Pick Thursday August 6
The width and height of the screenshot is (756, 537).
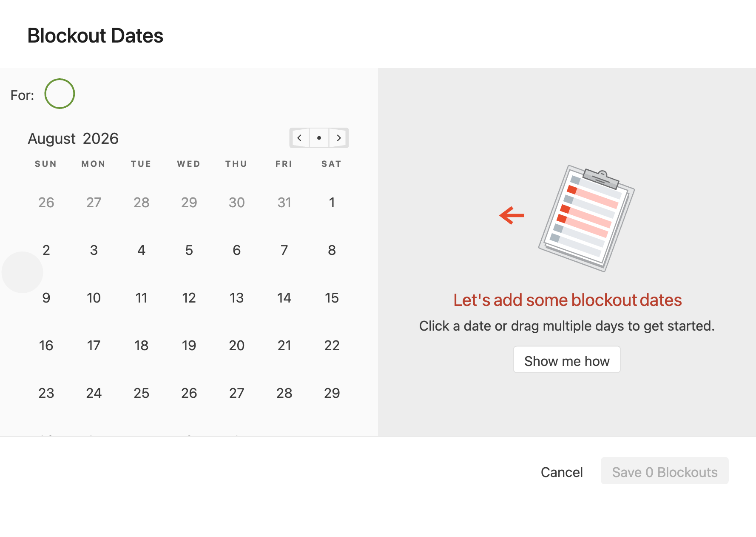237,250
